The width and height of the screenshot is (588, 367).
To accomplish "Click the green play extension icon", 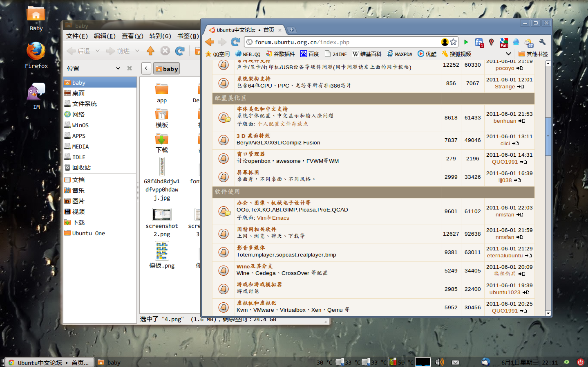I will coord(466,42).
